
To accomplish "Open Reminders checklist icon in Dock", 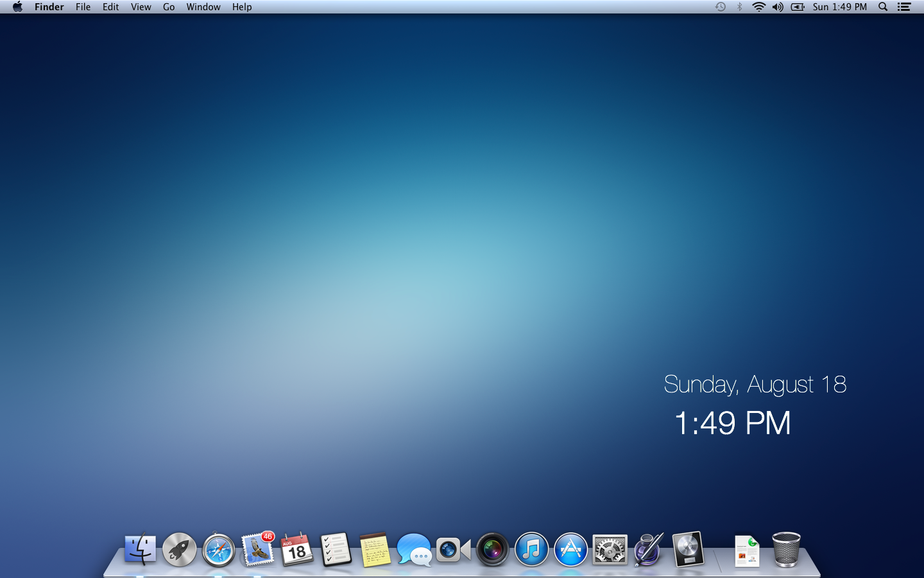I will [336, 550].
